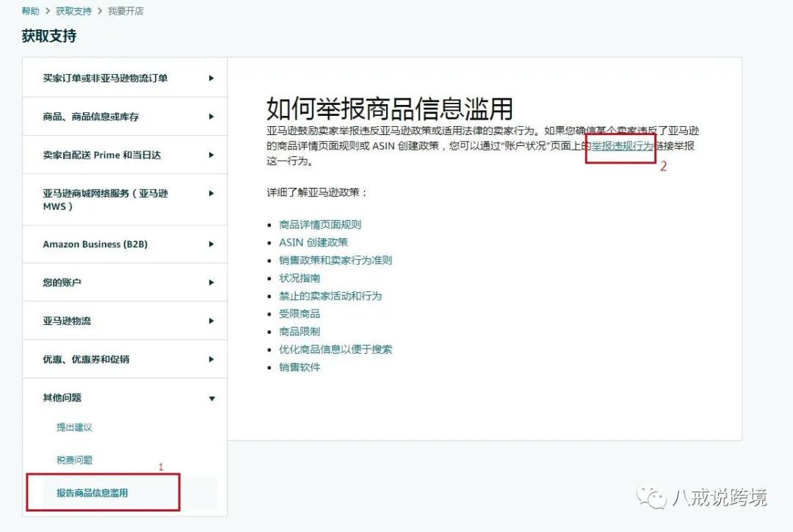This screenshot has width=793, height=532.
Task: Open the 亚马逊物流 menu label
Action: point(67,321)
